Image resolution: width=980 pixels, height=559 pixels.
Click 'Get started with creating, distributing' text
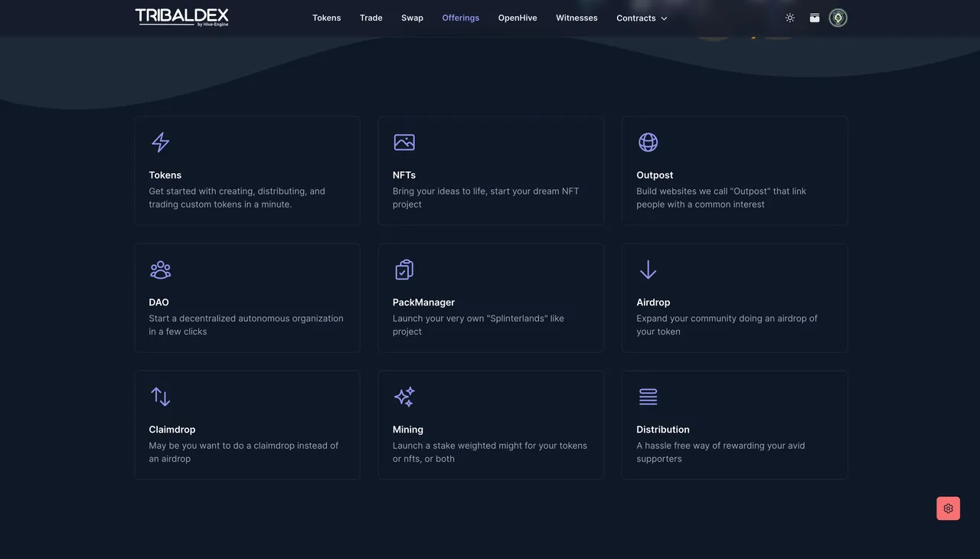(237, 198)
